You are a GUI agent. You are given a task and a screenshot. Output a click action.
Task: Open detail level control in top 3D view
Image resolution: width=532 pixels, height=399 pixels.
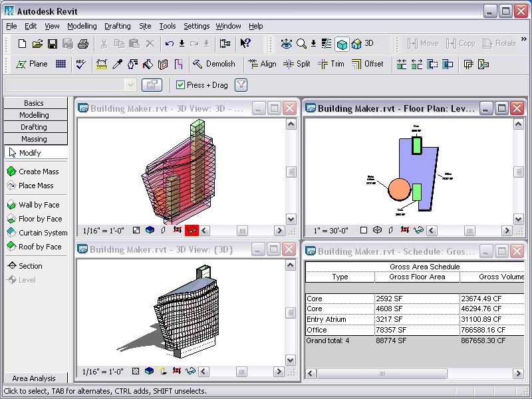point(136,230)
